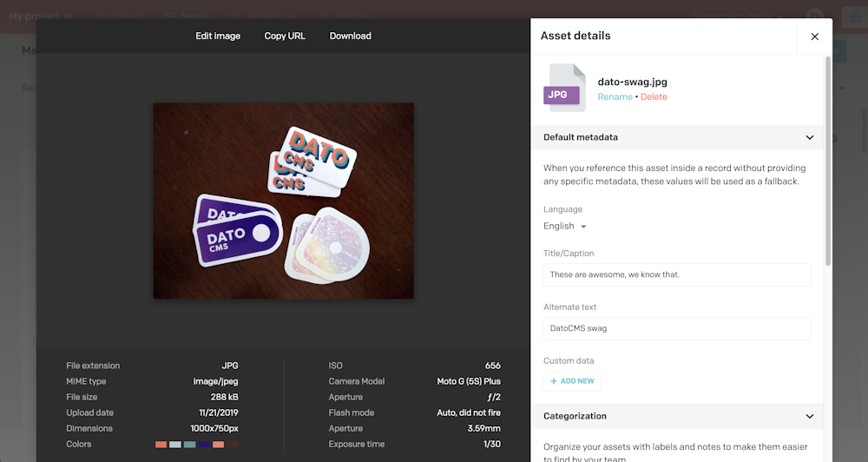
Task: Select the dark purple color swatch
Action: click(x=204, y=445)
